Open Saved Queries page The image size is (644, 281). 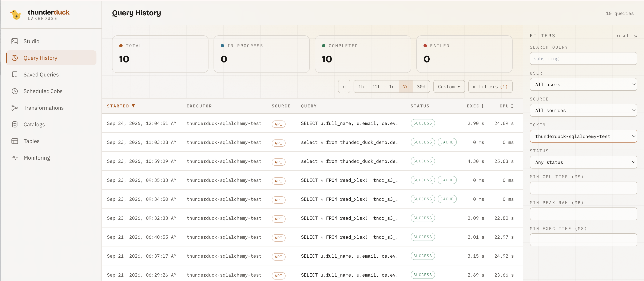coord(51,75)
